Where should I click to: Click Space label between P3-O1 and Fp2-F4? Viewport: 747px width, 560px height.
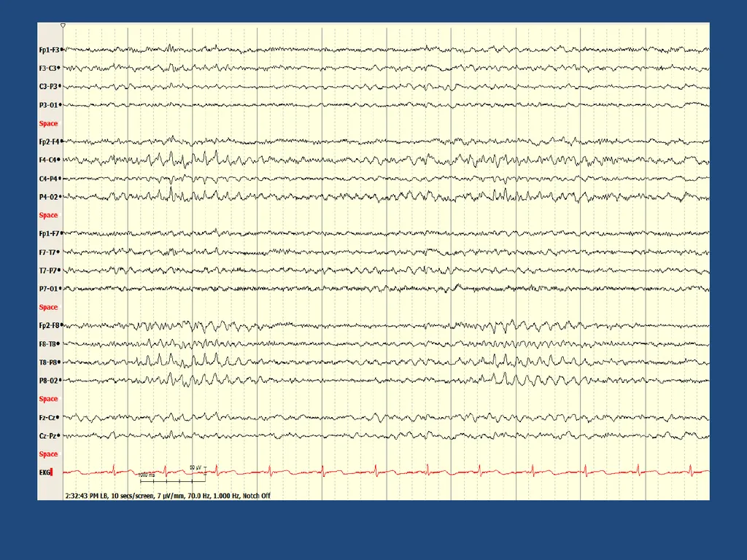coord(48,123)
